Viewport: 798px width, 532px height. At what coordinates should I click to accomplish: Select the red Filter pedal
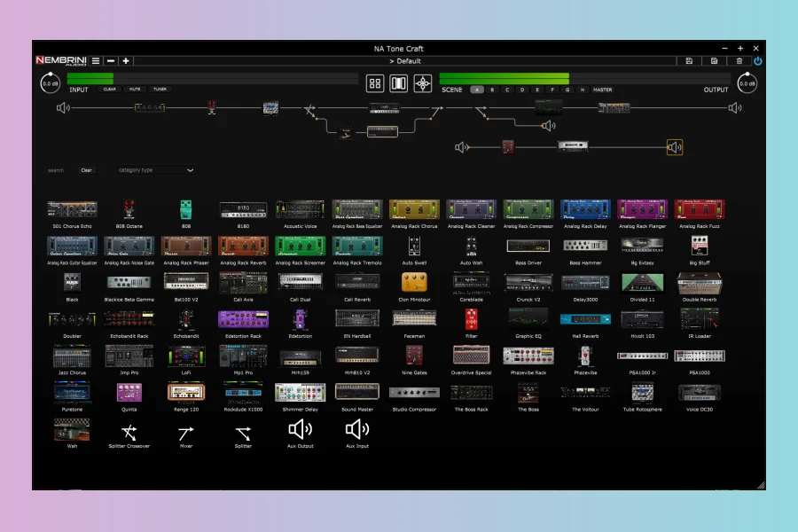click(472, 319)
